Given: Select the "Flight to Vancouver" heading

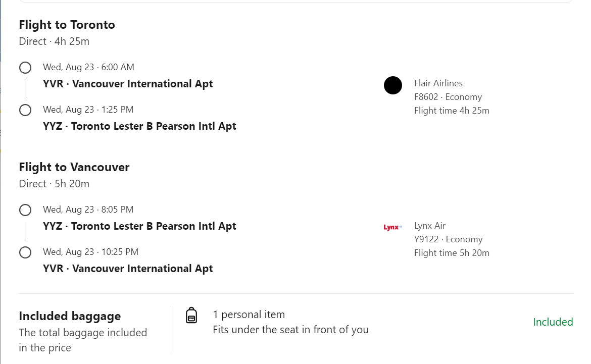Looking at the screenshot, I should pyautogui.click(x=74, y=167).
